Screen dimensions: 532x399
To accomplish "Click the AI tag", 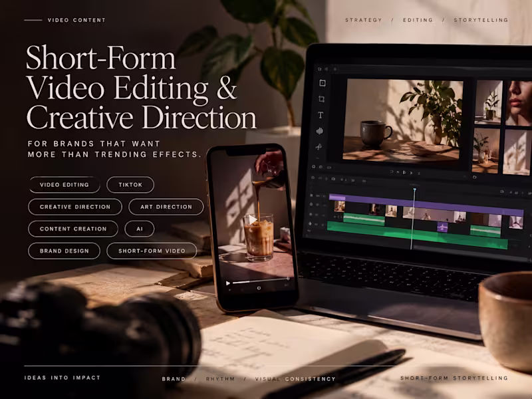I will coord(140,229).
